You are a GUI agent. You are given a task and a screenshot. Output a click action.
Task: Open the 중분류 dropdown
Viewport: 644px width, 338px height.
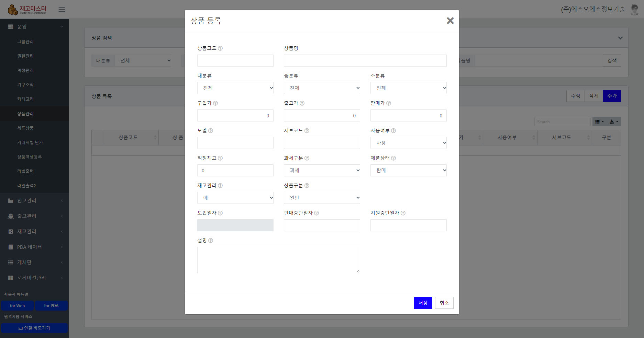[322, 88]
